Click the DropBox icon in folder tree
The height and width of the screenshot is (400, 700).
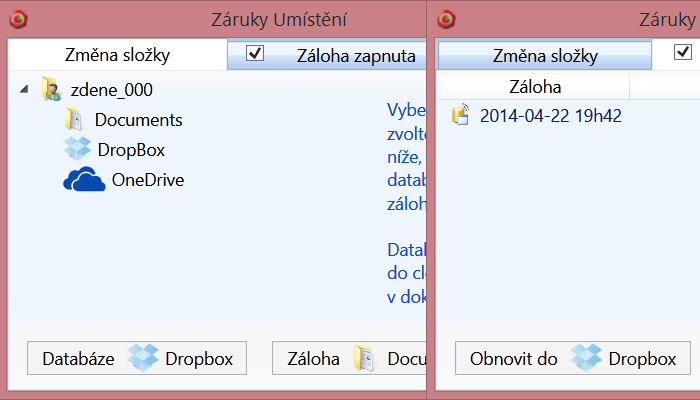pos(77,150)
